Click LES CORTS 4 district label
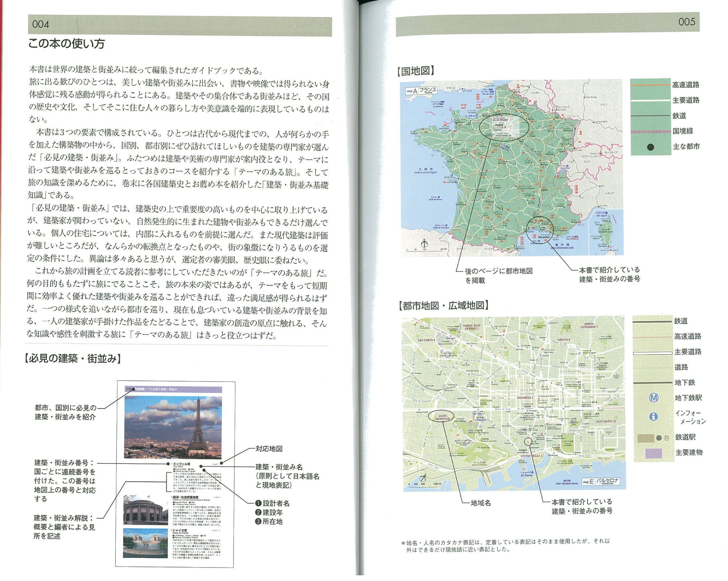 (427, 340)
